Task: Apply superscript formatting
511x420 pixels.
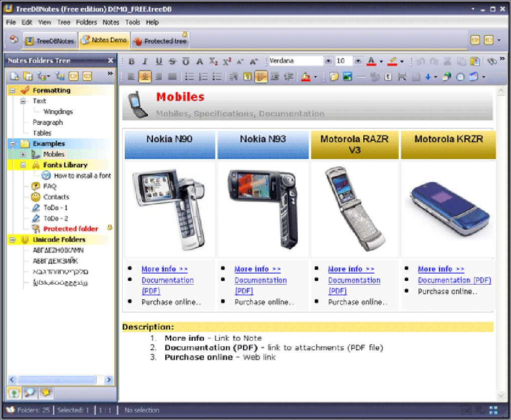Action: pos(227,61)
